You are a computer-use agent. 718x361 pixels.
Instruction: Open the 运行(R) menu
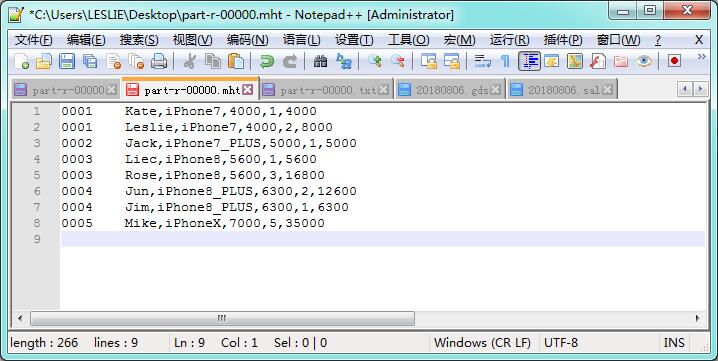(x=509, y=40)
